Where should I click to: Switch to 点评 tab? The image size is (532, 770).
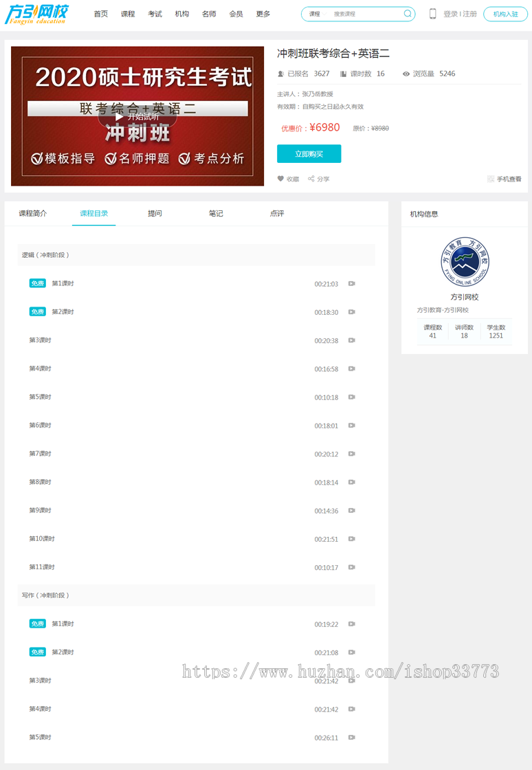(x=277, y=214)
